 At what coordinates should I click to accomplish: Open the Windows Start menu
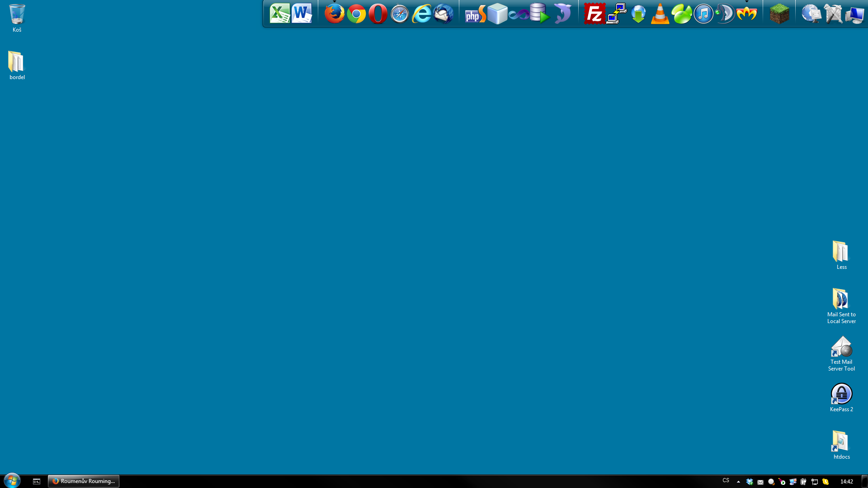pyautogui.click(x=12, y=480)
